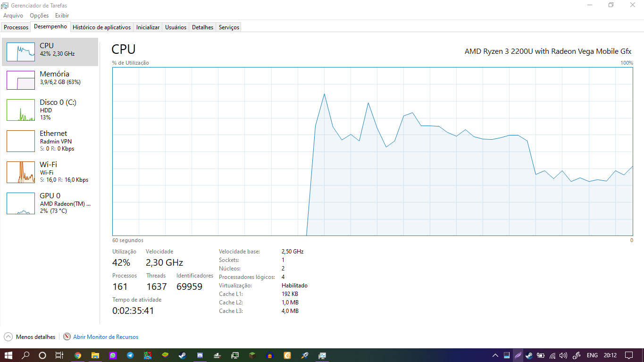Open Cortana circle on the taskbar
Image resolution: width=644 pixels, height=362 pixels.
coord(42,355)
